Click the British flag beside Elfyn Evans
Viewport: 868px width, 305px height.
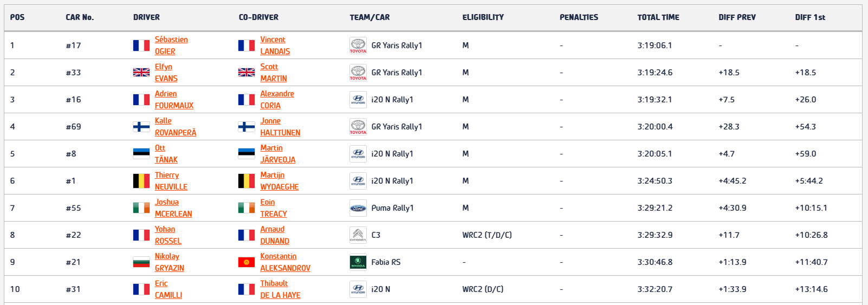click(141, 73)
